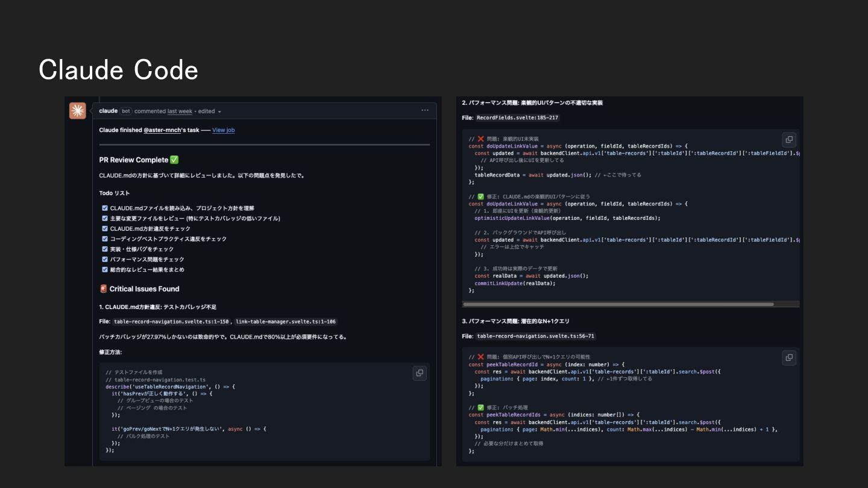The height and width of the screenshot is (488, 868).
Task: Toggle checkbox for CLAUDE.md方針違反をチェック item
Action: pos(105,228)
